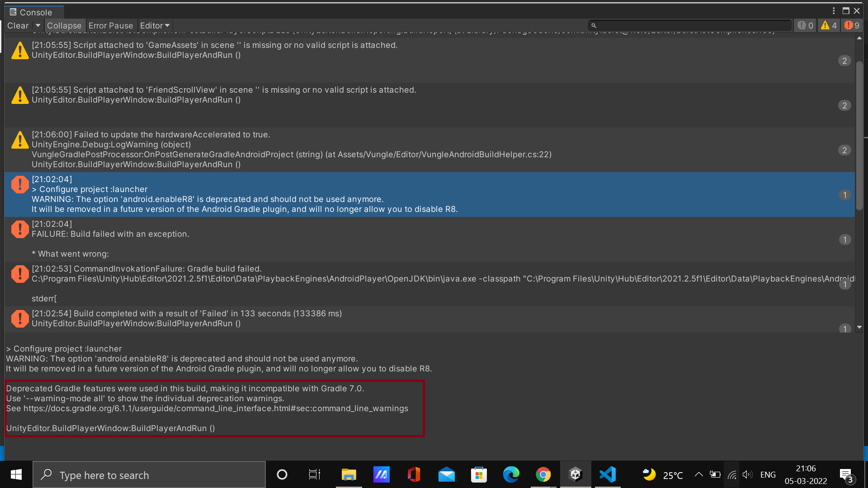Toggle the warnings filter showing 4
This screenshot has width=868, height=488.
[x=829, y=26]
